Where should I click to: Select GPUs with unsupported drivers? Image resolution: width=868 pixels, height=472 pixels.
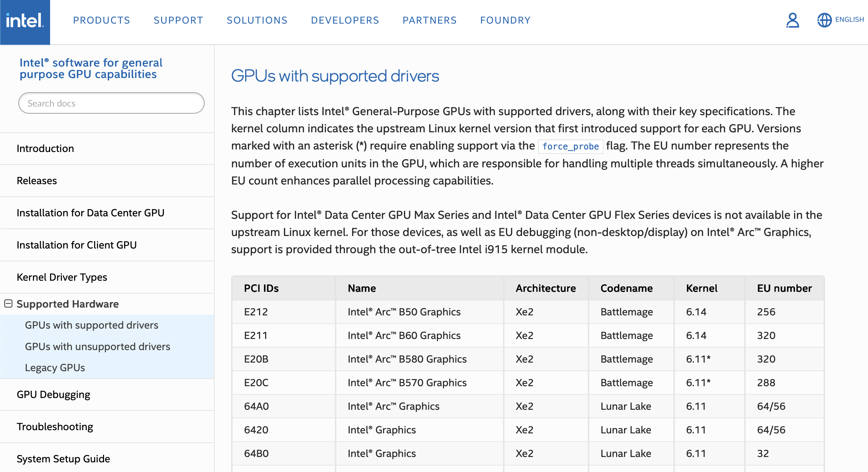(97, 346)
